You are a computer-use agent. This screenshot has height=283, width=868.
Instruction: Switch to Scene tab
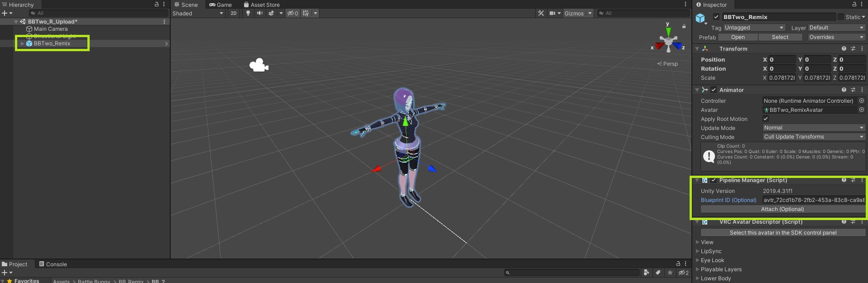pyautogui.click(x=186, y=5)
